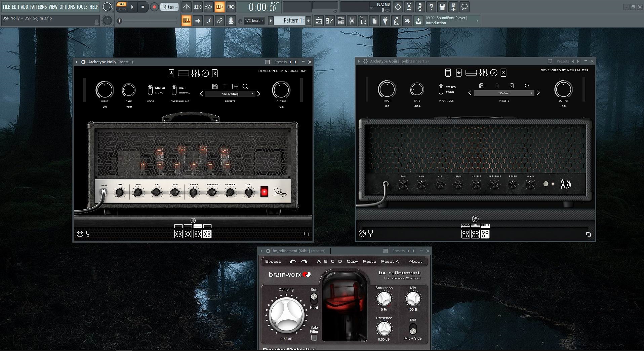Open the Playlist view icon
The width and height of the screenshot is (644, 351).
[x=319, y=21]
